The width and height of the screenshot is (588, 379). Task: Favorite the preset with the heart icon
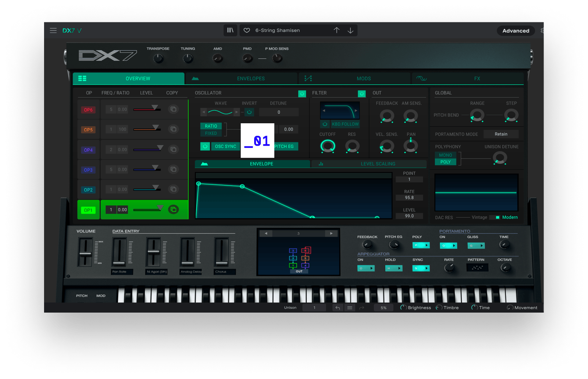247,30
